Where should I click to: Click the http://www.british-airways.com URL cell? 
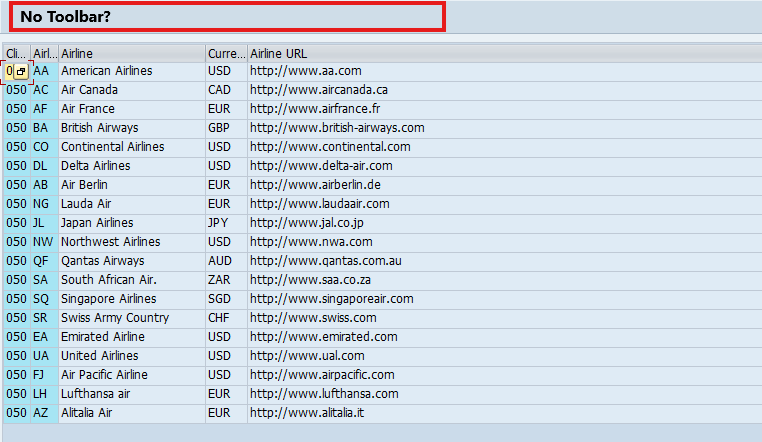coord(504,128)
